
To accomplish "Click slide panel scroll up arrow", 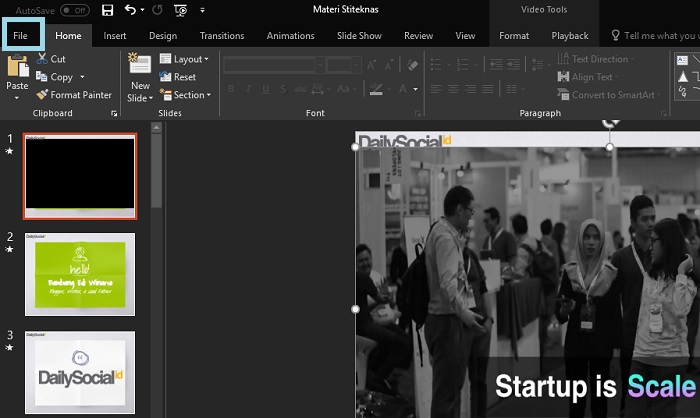I will (156, 128).
